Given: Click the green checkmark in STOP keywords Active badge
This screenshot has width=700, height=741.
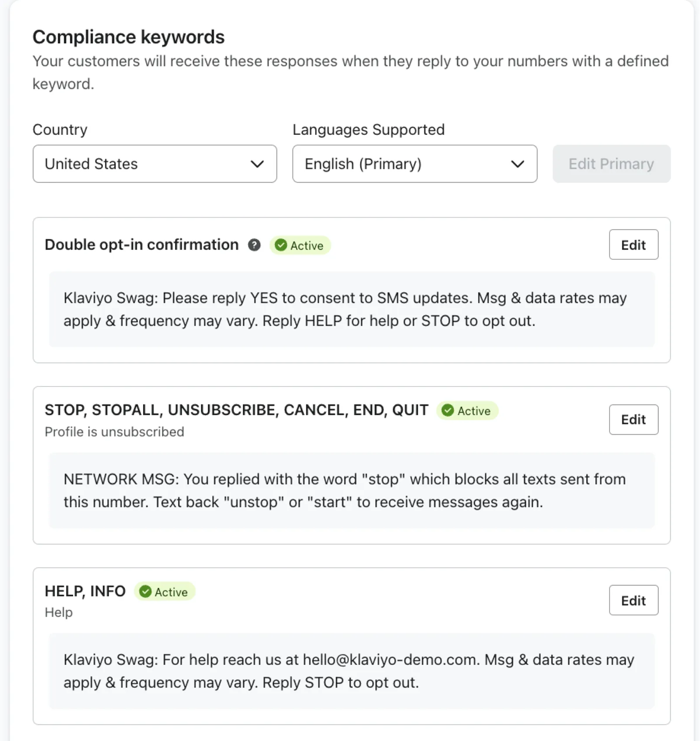Looking at the screenshot, I should tap(448, 411).
